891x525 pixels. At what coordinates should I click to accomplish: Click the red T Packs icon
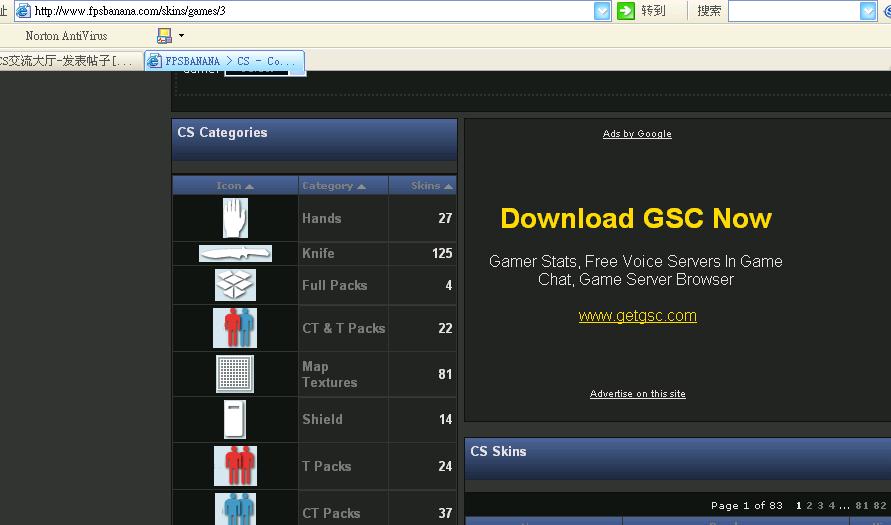point(235,466)
